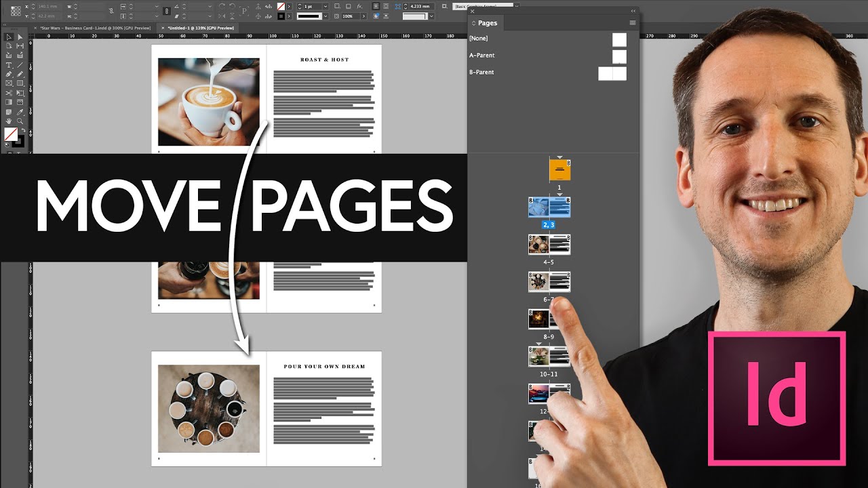Close the Pages floating panel
Image resolution: width=868 pixels, height=488 pixels.
(x=473, y=11)
